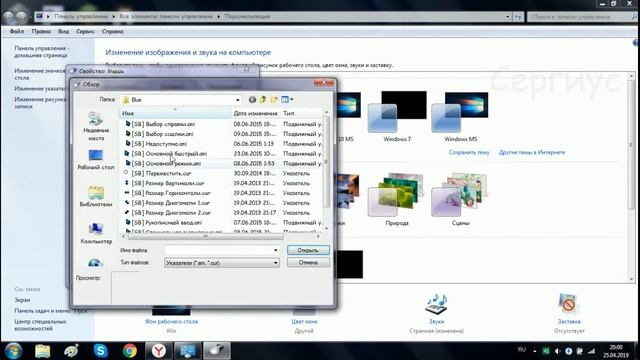Sort files by Дата изменения column
Image resolution: width=640 pixels, height=360 pixels.
pyautogui.click(x=256, y=113)
